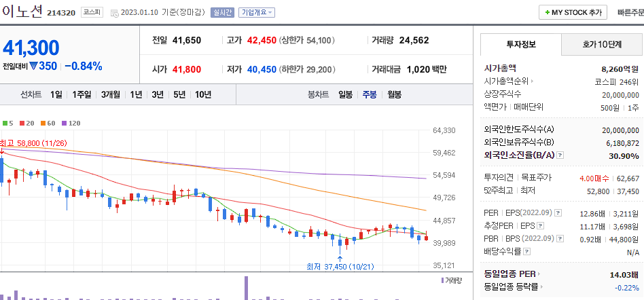This screenshot has height=300, width=644.
Task: Click the green 5-day moving average swatch
Action: (x=5, y=123)
